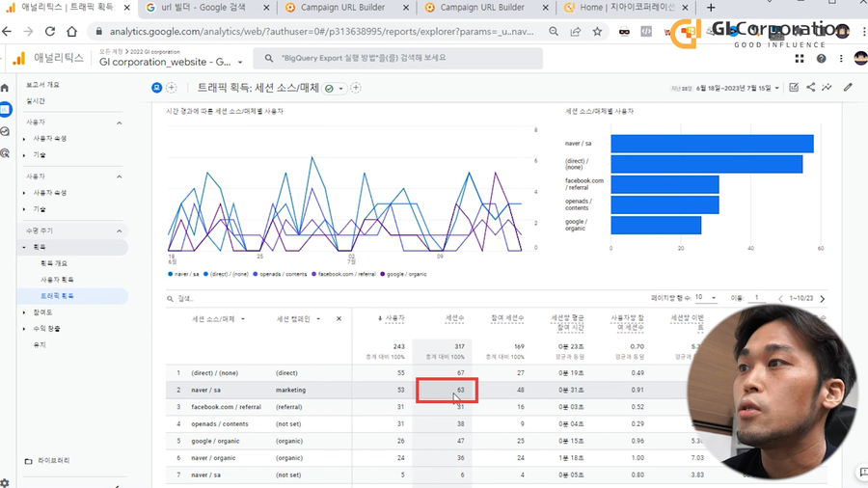Open 실시간 report in sidebar

(x=36, y=100)
